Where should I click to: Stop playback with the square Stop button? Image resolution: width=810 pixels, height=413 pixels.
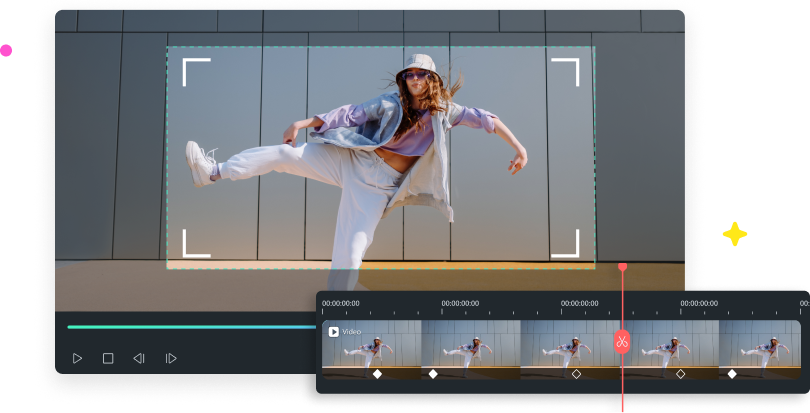(x=108, y=358)
